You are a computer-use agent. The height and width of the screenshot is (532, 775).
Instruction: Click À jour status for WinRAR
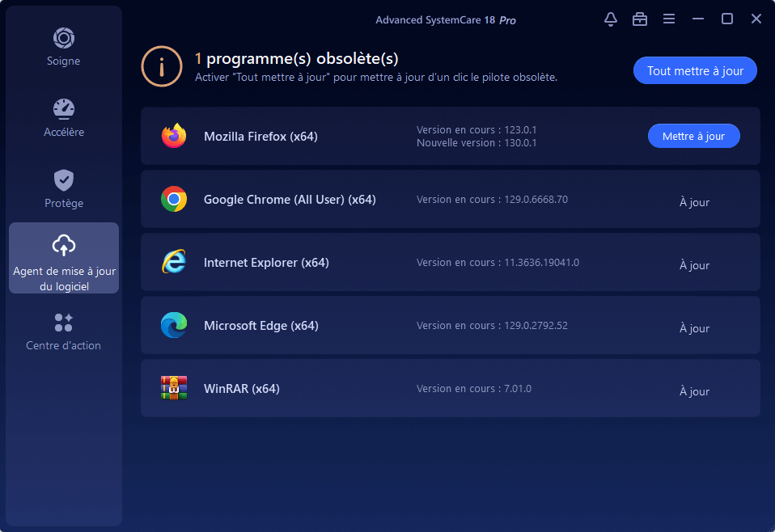[694, 391]
